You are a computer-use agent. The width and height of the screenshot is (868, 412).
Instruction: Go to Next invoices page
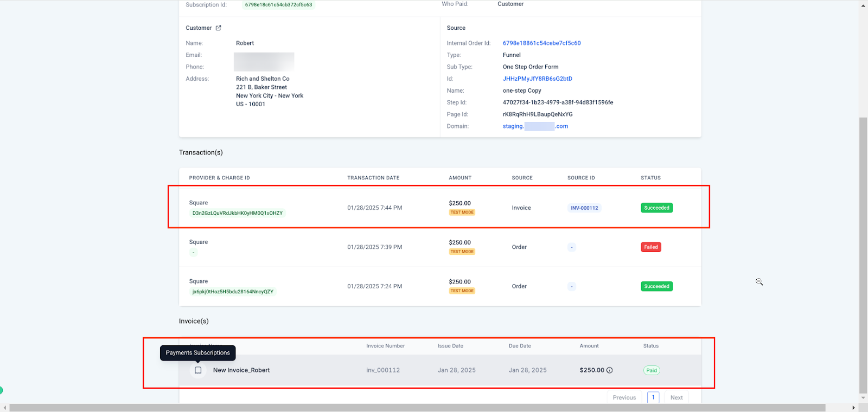676,397
